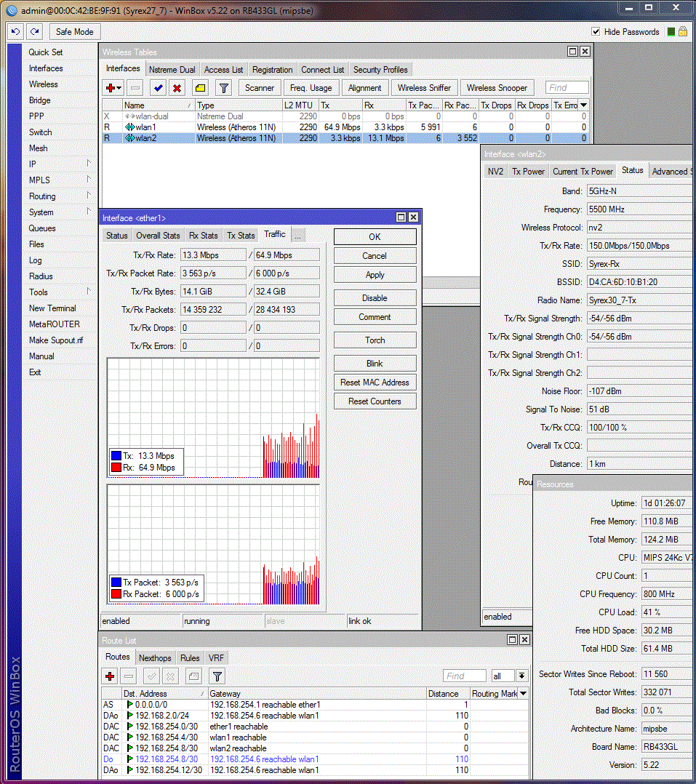Select the wlan1 row in Wireless Tables
The width and height of the screenshot is (696, 784).
pos(345,127)
